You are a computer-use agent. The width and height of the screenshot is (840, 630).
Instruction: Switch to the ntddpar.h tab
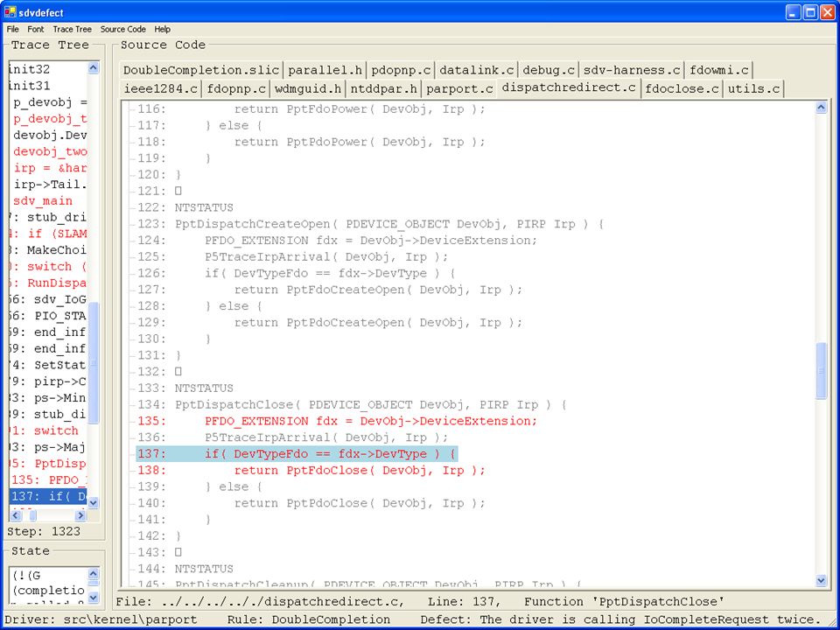[383, 89]
